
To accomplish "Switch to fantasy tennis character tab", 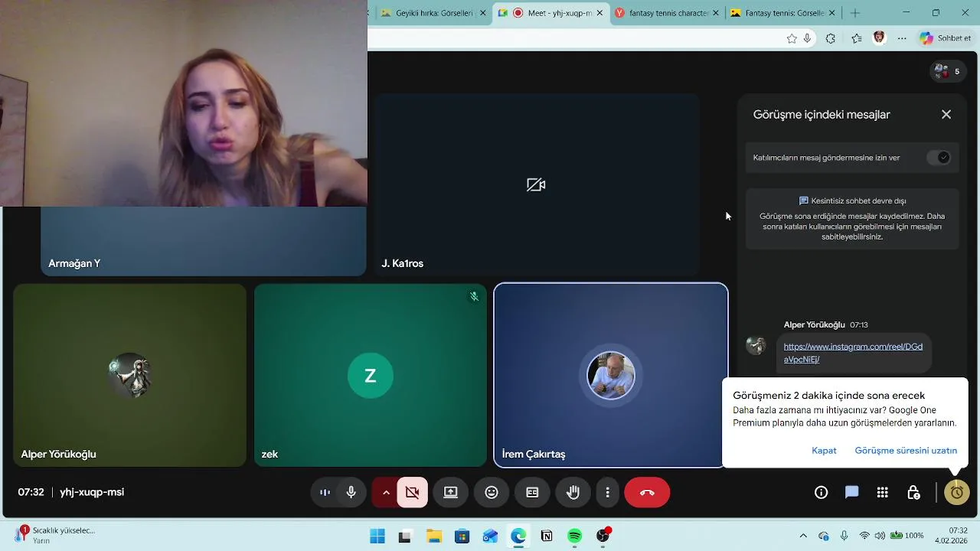I will 668,13.
